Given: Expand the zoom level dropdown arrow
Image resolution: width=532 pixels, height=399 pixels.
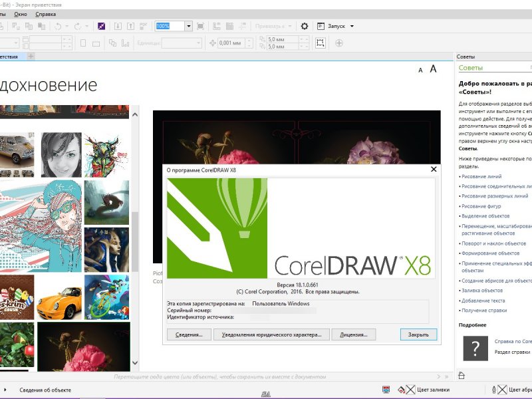Looking at the screenshot, I should 189,26.
